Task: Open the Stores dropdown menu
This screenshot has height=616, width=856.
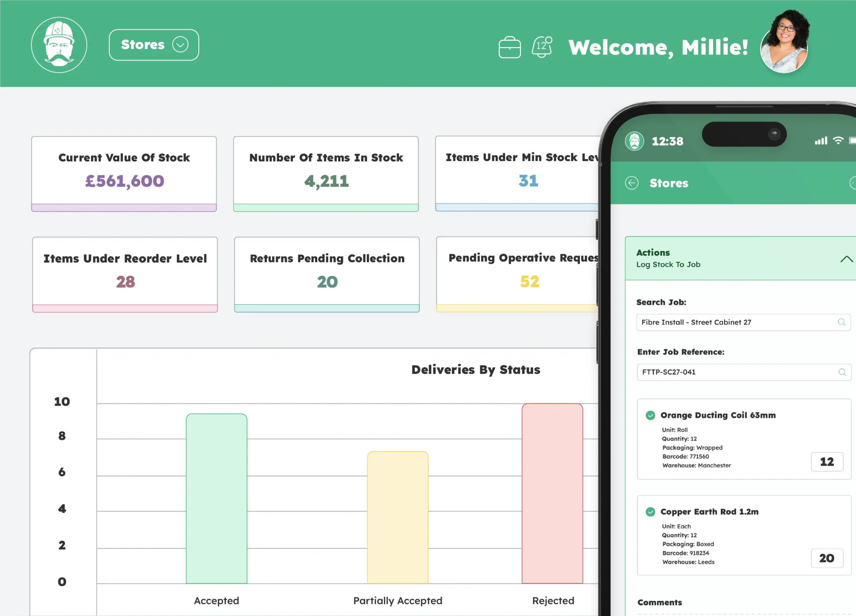Action: click(154, 45)
